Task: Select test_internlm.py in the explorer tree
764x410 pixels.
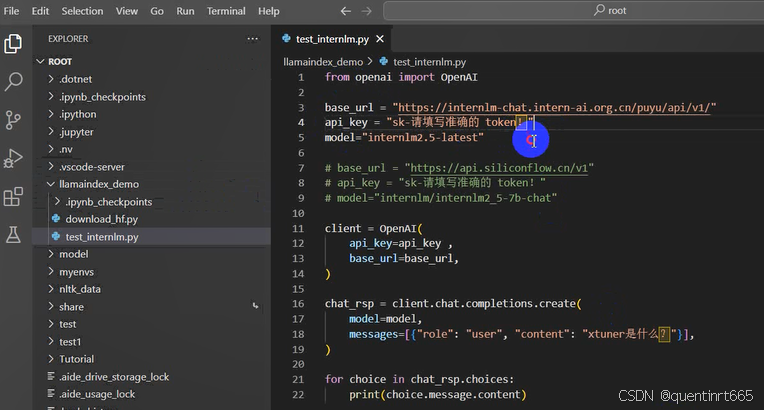Action: coord(152,236)
